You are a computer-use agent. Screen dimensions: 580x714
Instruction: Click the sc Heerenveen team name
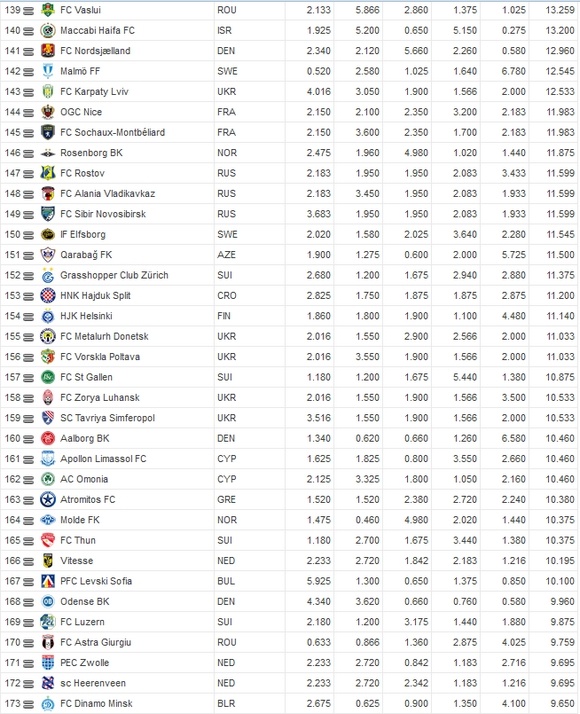click(93, 683)
